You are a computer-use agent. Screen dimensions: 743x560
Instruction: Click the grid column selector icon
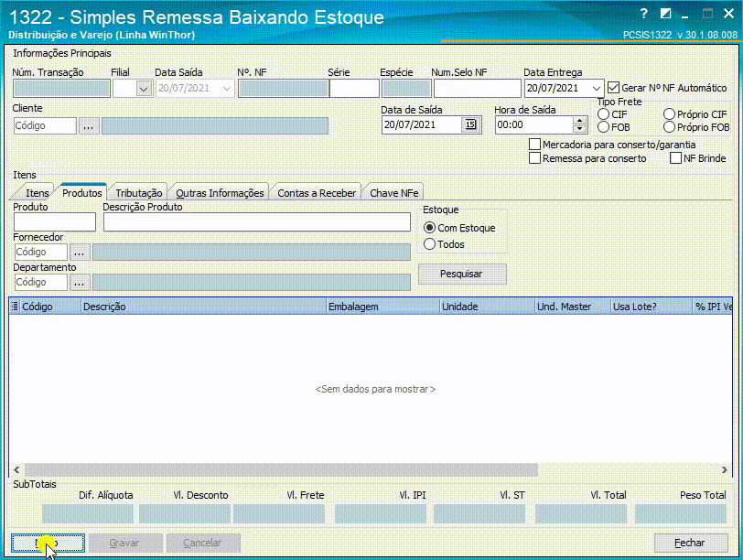point(15,307)
